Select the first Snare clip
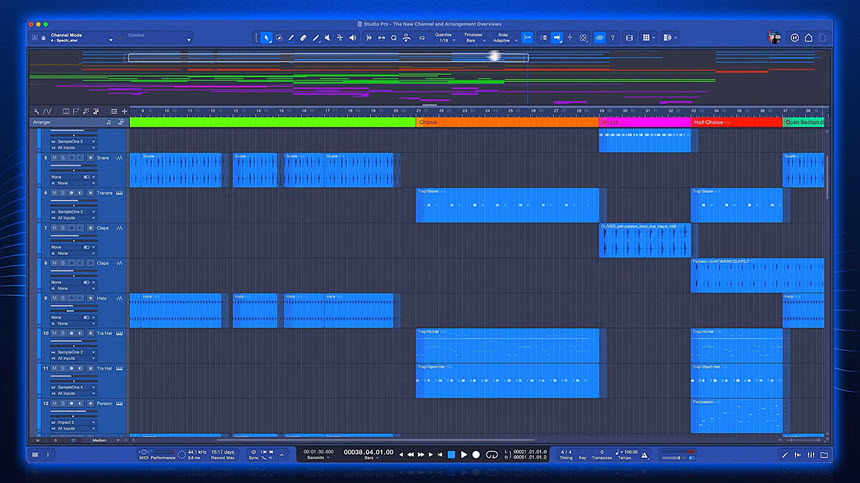860x483 pixels. pyautogui.click(x=176, y=170)
